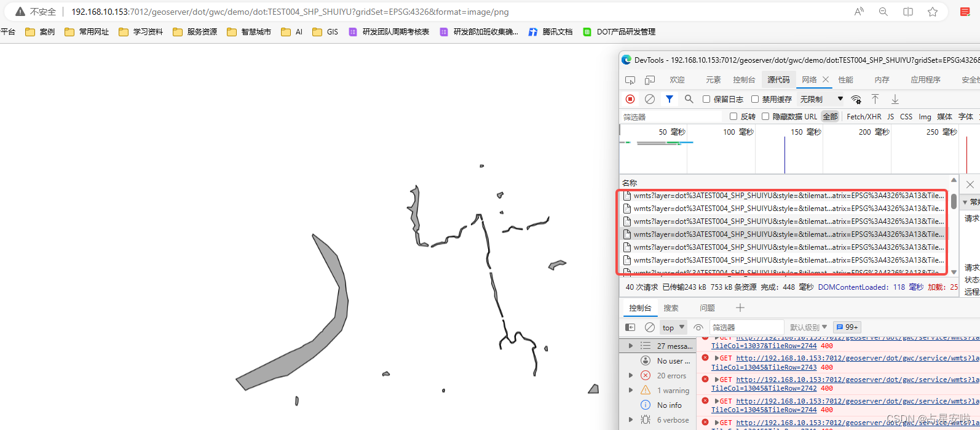Check the 隐藏数据 URL checkbox

tap(765, 116)
